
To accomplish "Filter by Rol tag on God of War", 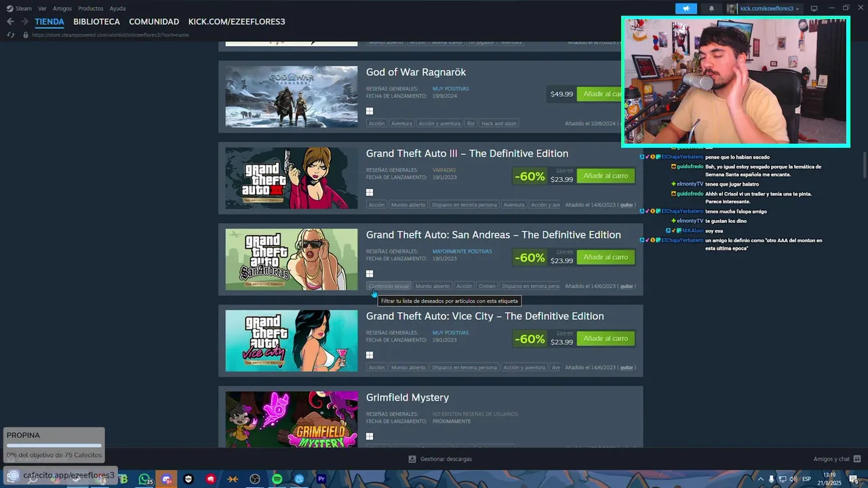I will tap(471, 123).
